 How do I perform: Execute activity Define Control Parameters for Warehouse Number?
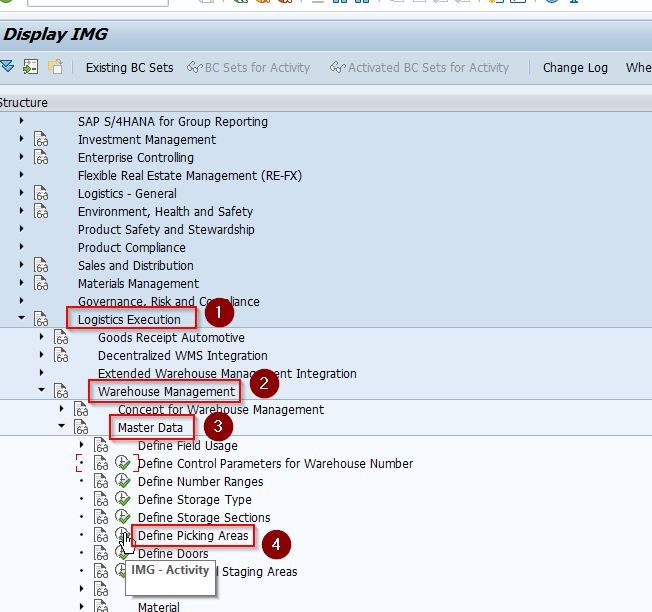click(x=123, y=463)
